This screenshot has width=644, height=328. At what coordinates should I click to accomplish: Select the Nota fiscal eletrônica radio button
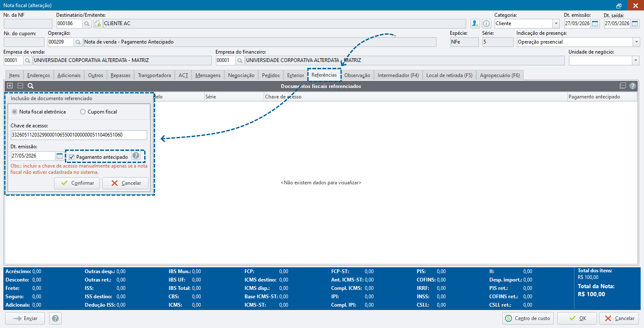point(15,112)
